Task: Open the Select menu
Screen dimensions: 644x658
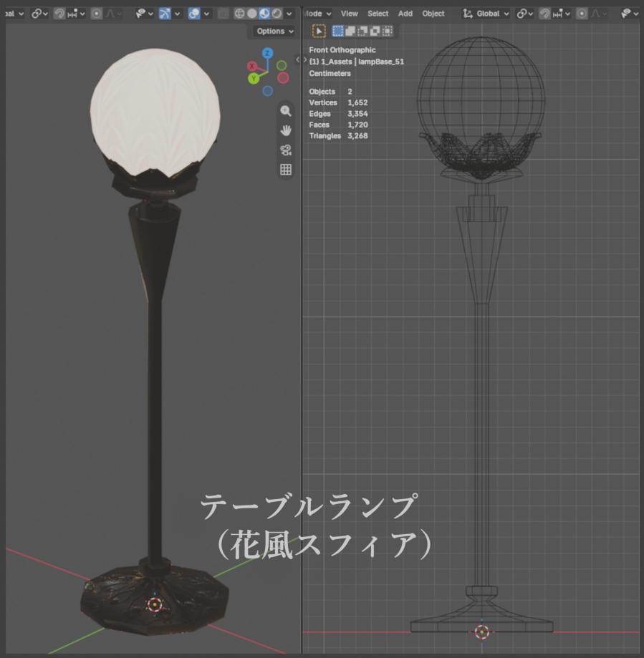Action: click(x=378, y=14)
